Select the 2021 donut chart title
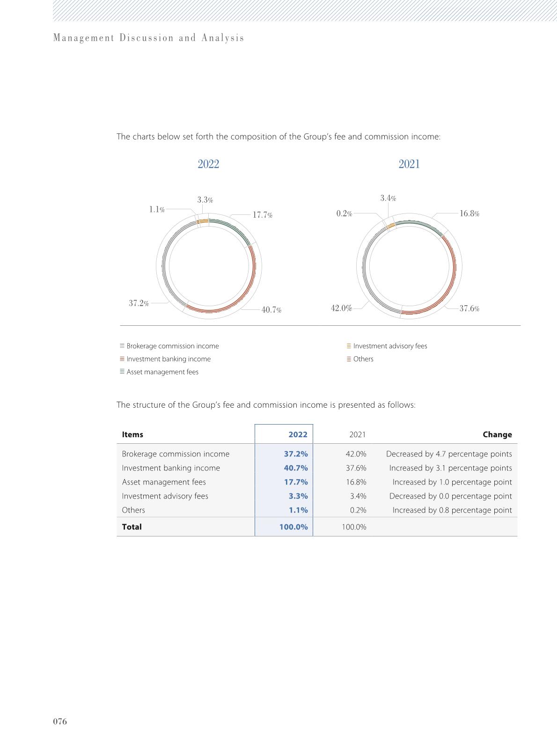557x756 pixels. 409,164
